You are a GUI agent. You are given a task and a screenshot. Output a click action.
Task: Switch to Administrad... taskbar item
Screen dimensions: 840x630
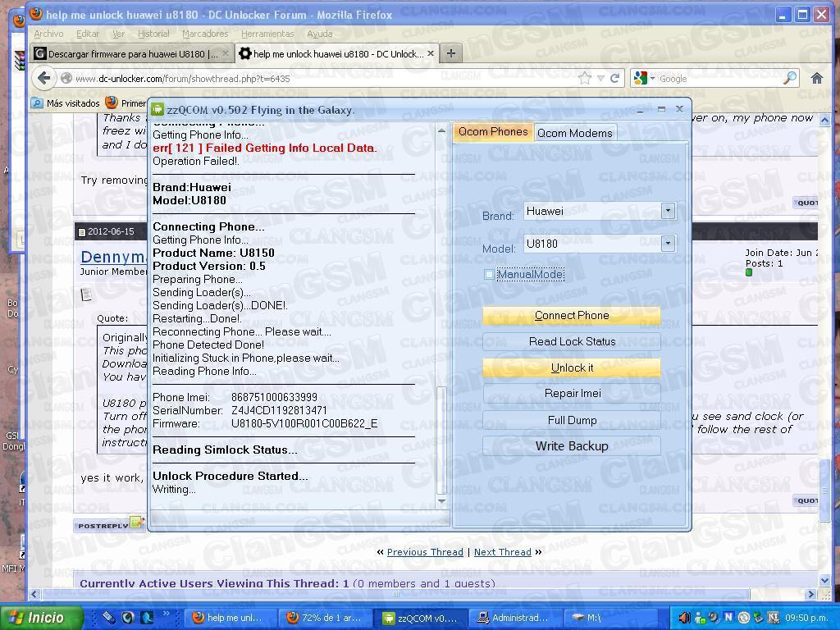pos(514,618)
